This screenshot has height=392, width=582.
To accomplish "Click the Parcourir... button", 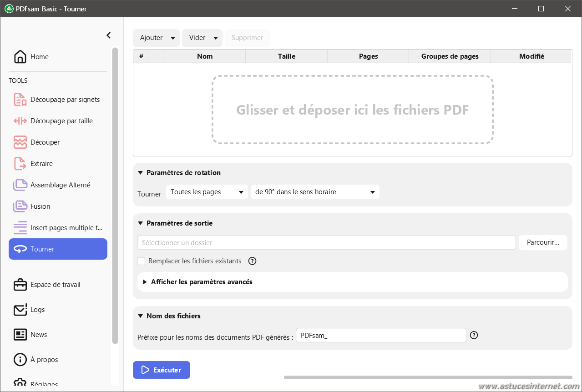I will (x=543, y=242).
